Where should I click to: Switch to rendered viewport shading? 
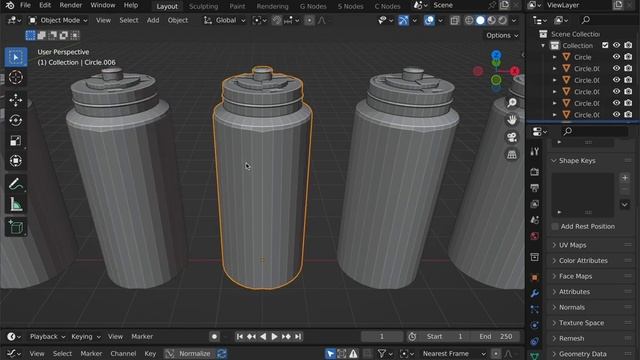click(502, 20)
